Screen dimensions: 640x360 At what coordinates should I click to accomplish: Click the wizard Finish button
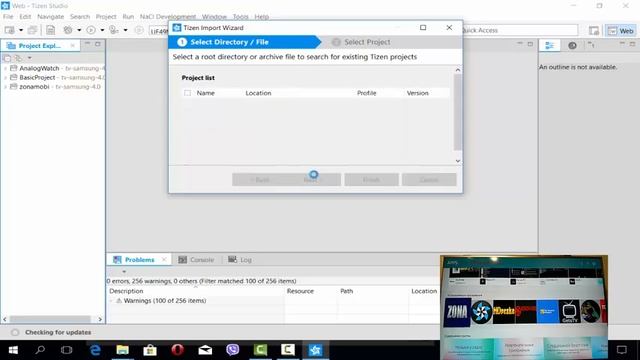click(x=371, y=180)
